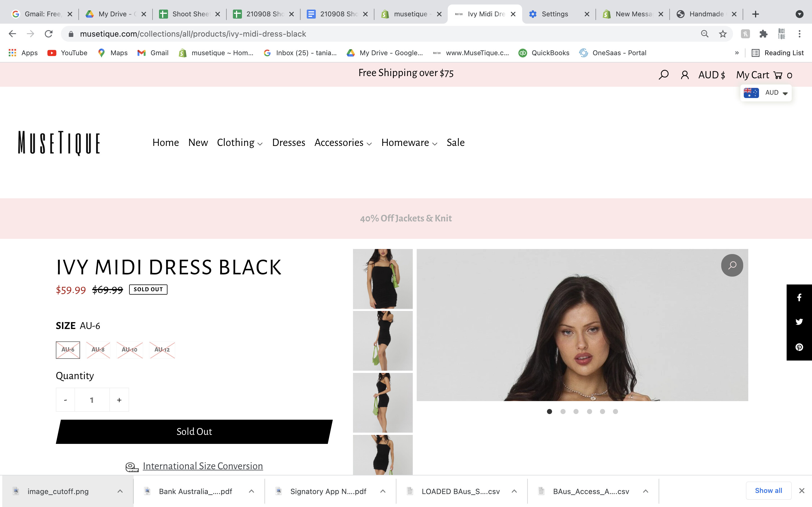Image resolution: width=812 pixels, height=507 pixels.
Task: Open the Dresses menu item
Action: point(288,143)
